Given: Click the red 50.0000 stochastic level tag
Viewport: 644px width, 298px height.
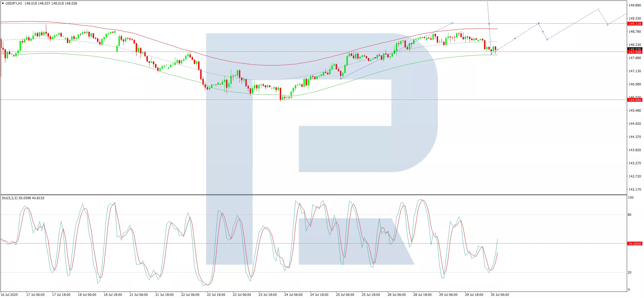Looking at the screenshot, I should [635, 244].
